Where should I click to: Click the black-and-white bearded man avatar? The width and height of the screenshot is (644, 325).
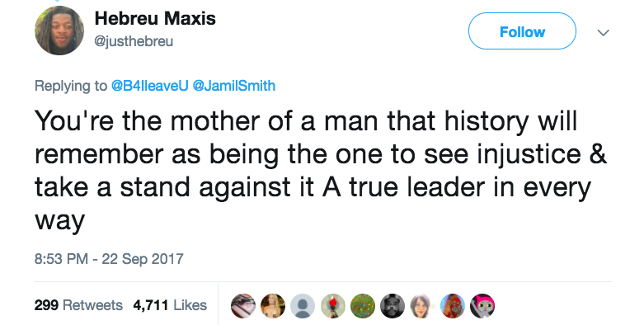coord(393,306)
